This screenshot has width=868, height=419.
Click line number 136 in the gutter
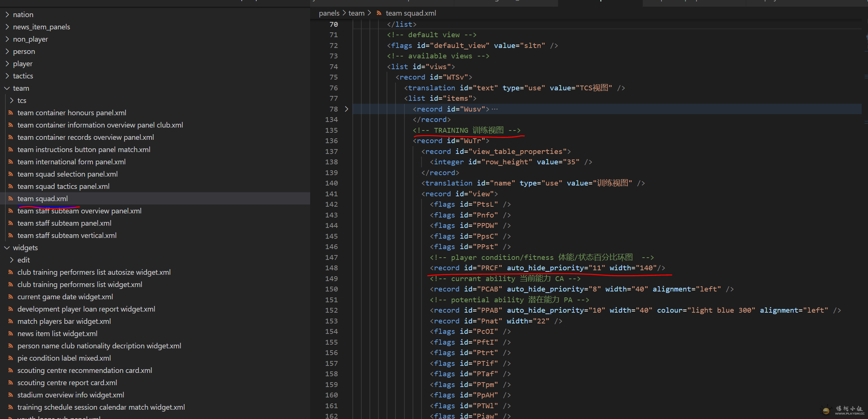(331, 141)
